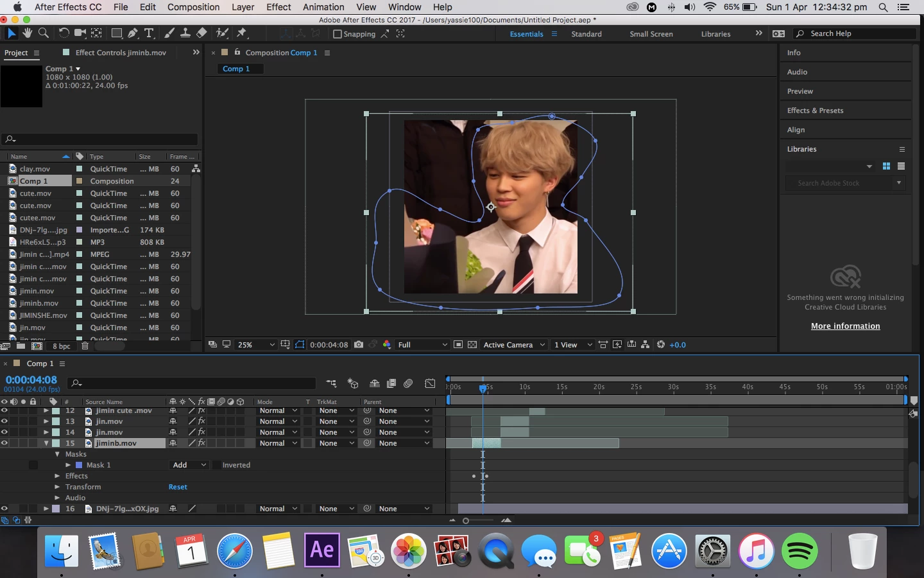The width and height of the screenshot is (924, 578).
Task: Switch to the Small Screen workspace
Action: tap(651, 34)
